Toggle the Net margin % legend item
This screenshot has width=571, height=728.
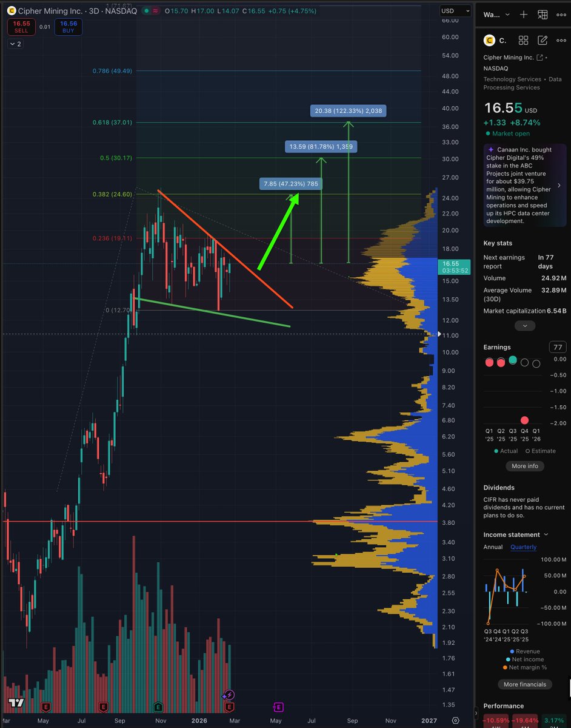tap(524, 668)
